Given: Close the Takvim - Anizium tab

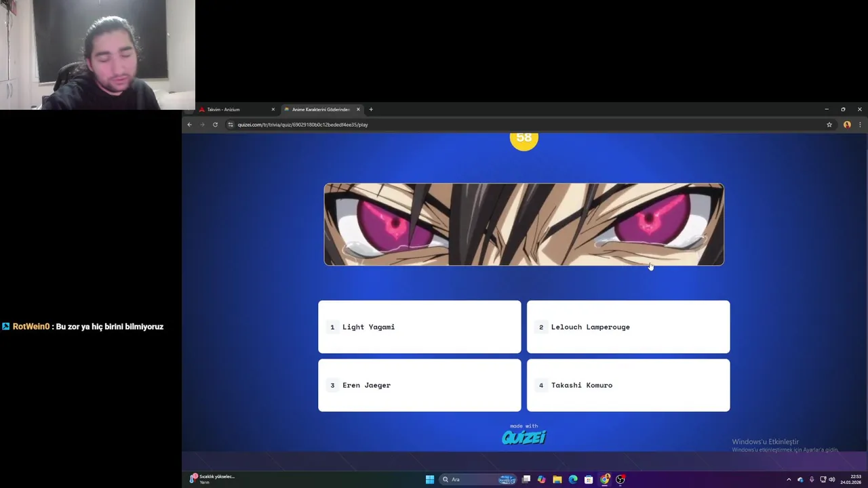Looking at the screenshot, I should coord(273,109).
